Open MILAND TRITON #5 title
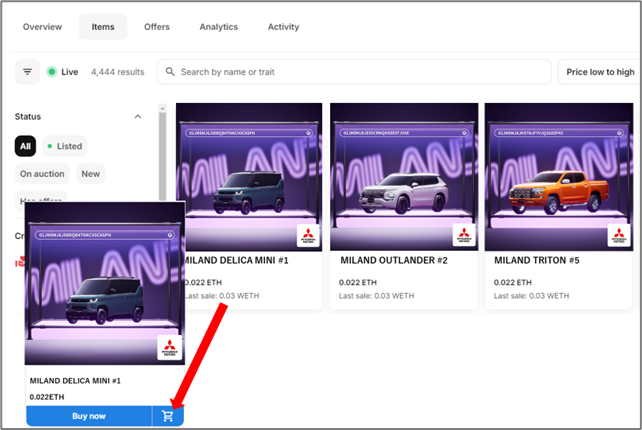Viewport: 642px width, 430px height. [x=536, y=260]
